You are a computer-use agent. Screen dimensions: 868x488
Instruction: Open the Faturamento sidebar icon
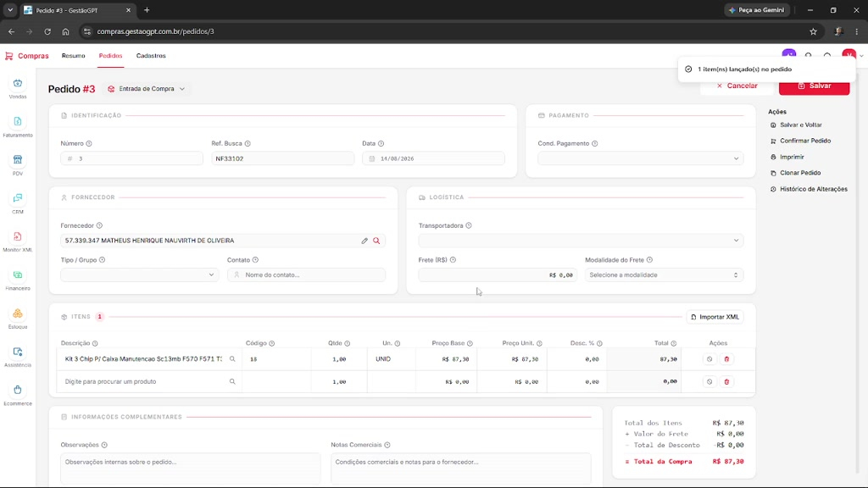pyautogui.click(x=18, y=127)
